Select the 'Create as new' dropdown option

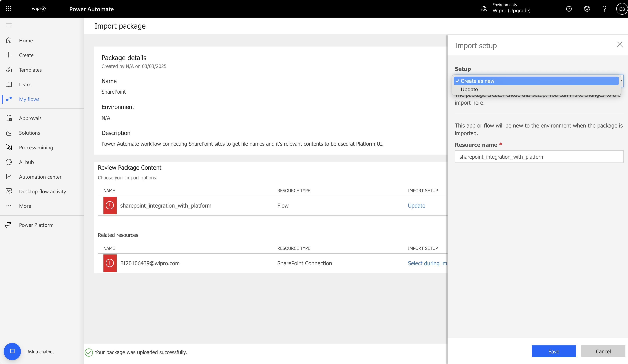coord(536,81)
